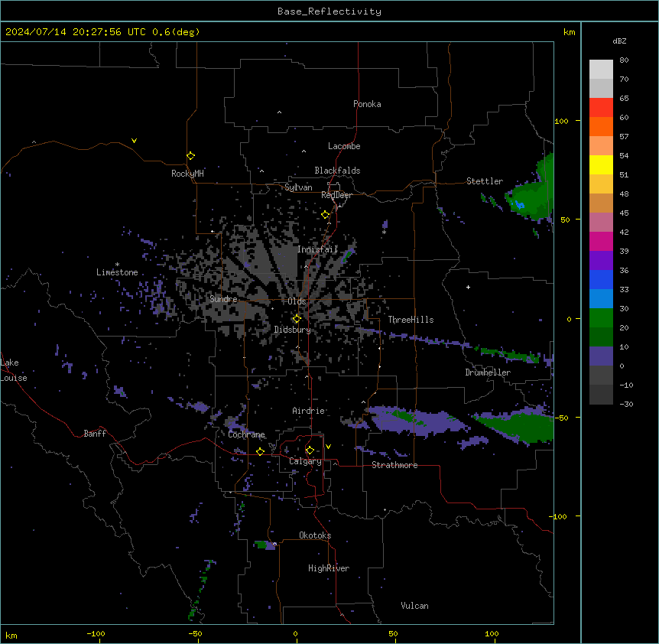
Task: Click the yellow diamond marker above RockyMH
Action: point(191,156)
